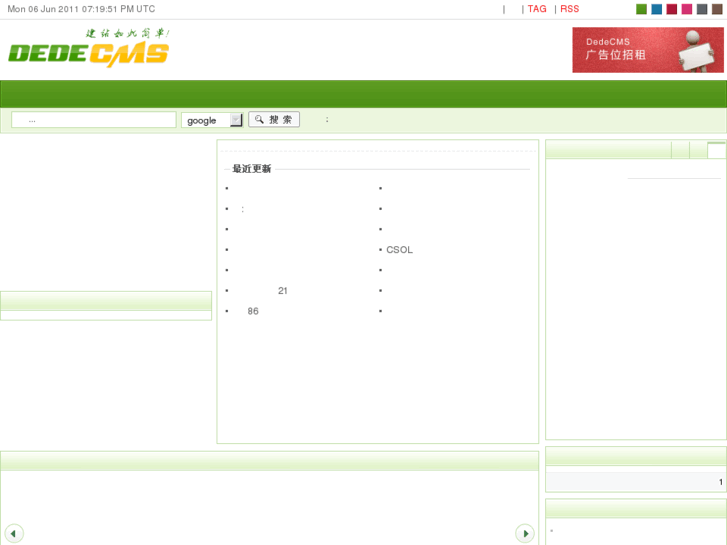Image resolution: width=727 pixels, height=545 pixels.
Task: Select the white active tab in right panel
Action: [x=716, y=151]
